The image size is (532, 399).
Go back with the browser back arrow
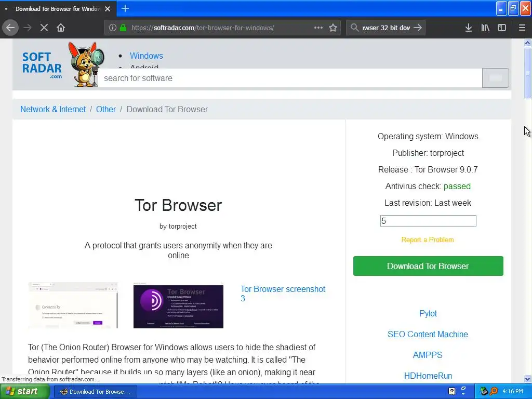click(10, 28)
